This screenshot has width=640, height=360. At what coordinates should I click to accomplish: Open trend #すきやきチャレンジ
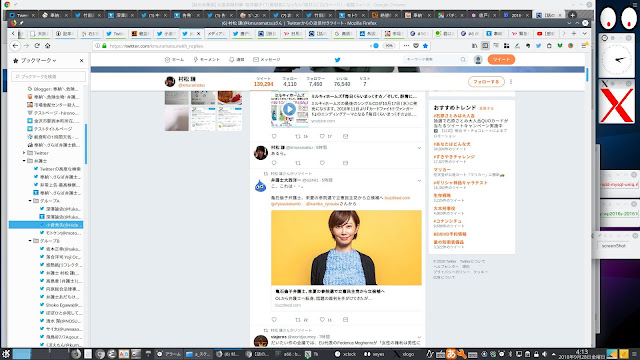coord(454,157)
